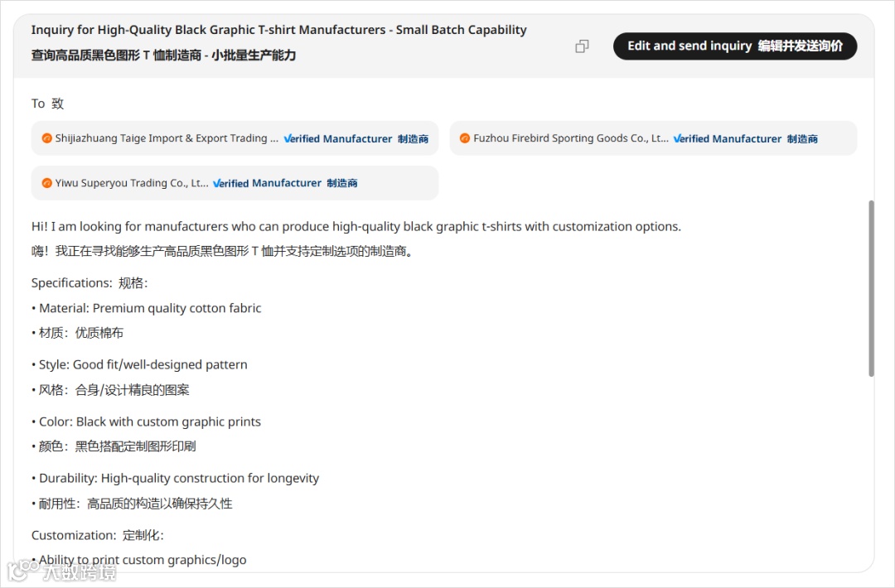Click the copy inquiry icon
Viewport: 895px width, 588px height.
[x=582, y=46]
